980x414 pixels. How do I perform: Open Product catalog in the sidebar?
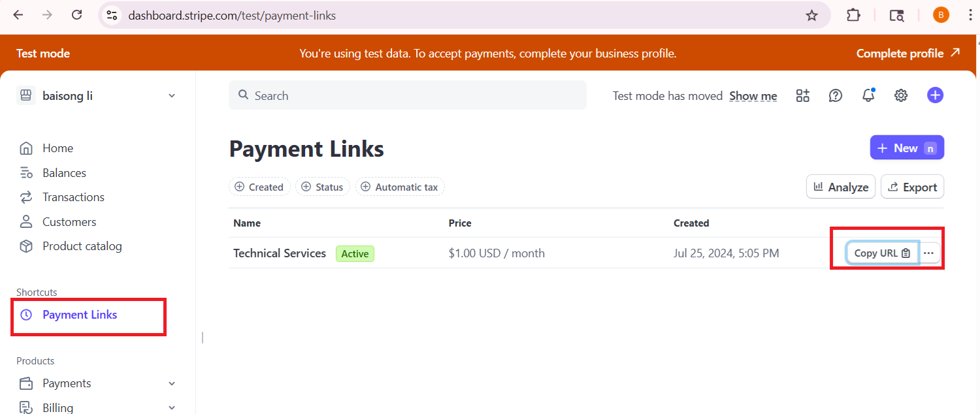coord(82,246)
